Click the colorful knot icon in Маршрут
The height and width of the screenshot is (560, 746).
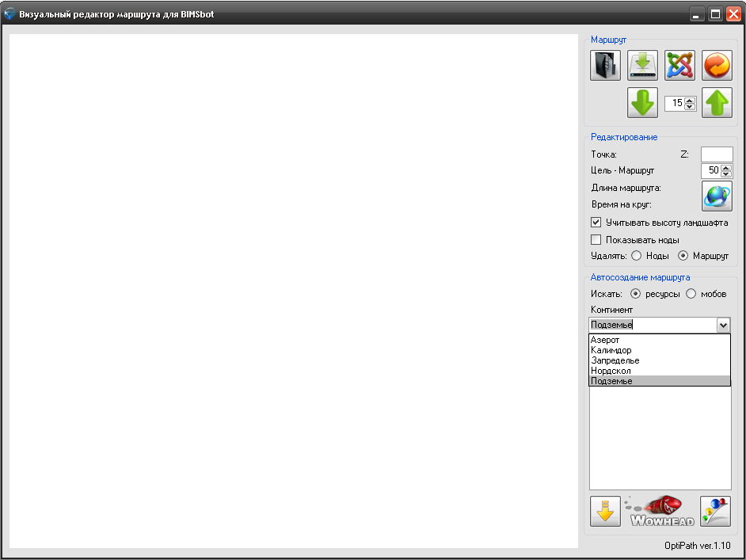(679, 66)
